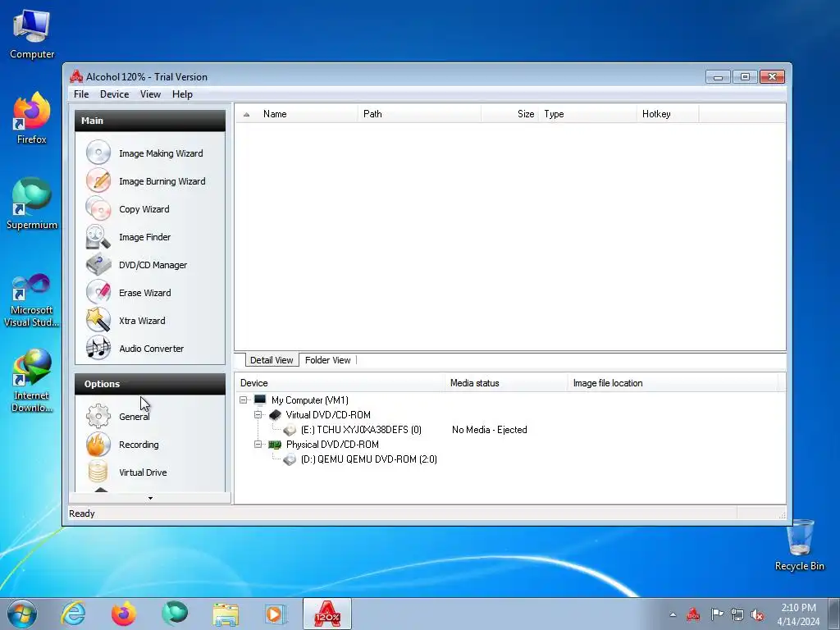Viewport: 840px width, 630px height.
Task: Click the Main panel header
Action: 150,121
